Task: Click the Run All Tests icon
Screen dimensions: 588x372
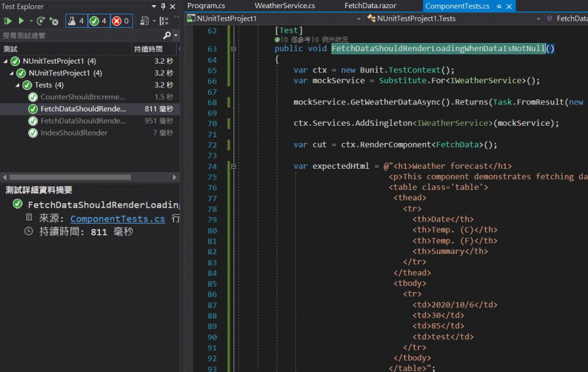Action: click(7, 21)
